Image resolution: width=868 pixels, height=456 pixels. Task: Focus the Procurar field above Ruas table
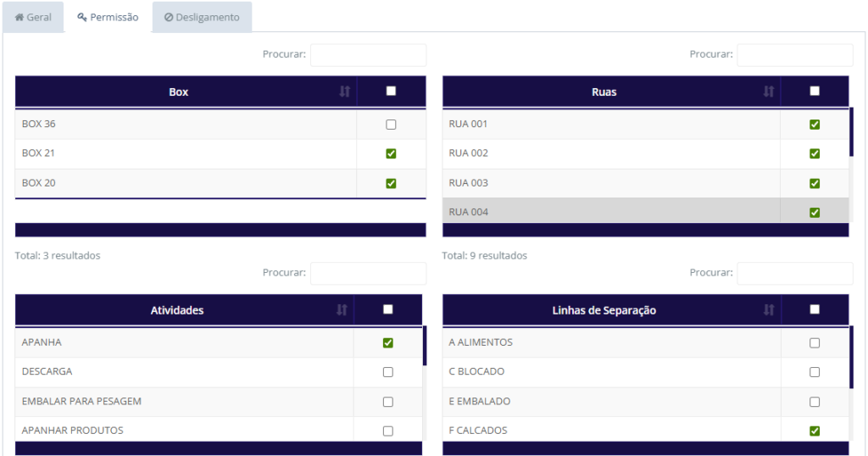[x=794, y=55]
